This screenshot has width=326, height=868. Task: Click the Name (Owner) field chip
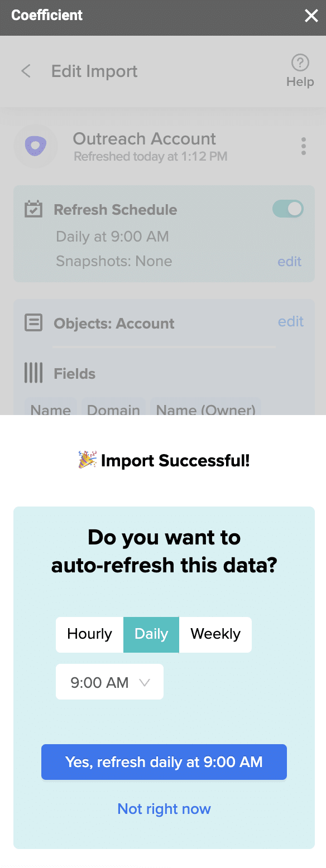click(206, 407)
